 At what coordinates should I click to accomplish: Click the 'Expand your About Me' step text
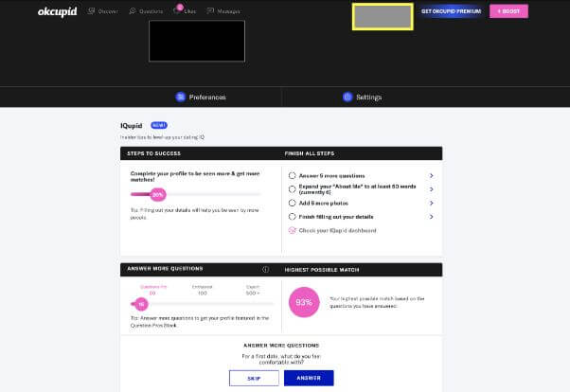(357, 189)
